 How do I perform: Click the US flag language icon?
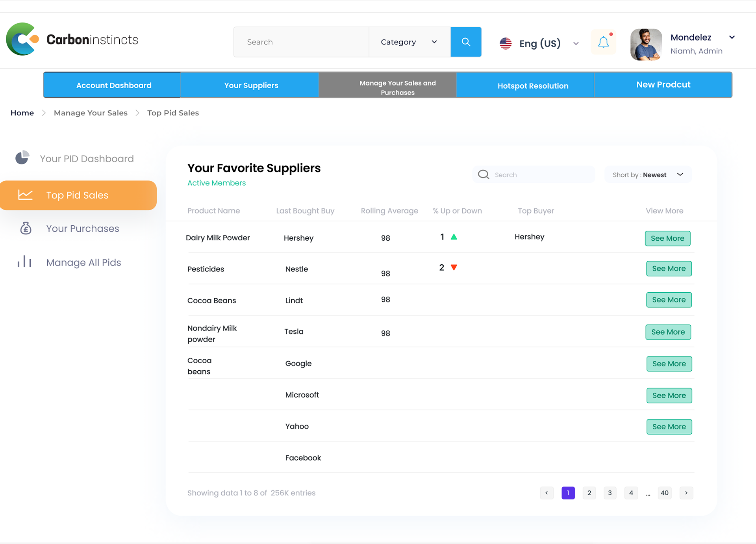point(506,43)
